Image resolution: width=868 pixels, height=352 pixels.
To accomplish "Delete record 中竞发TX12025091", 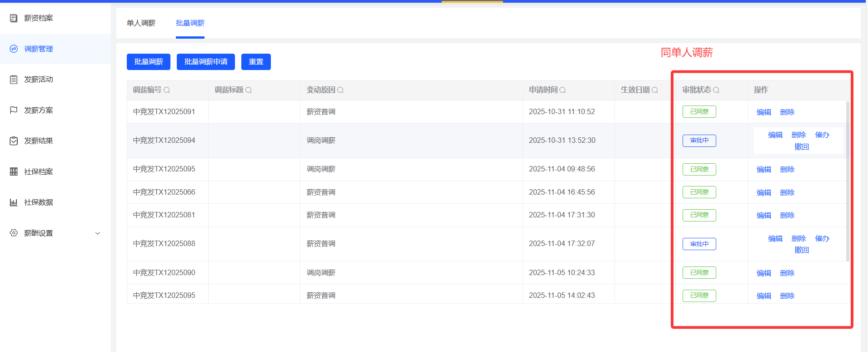I will coord(787,112).
